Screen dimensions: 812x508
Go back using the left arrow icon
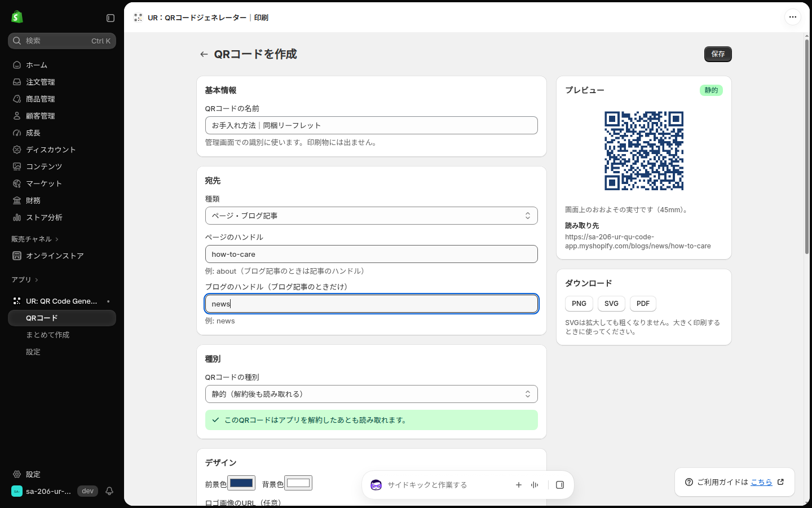pos(204,54)
